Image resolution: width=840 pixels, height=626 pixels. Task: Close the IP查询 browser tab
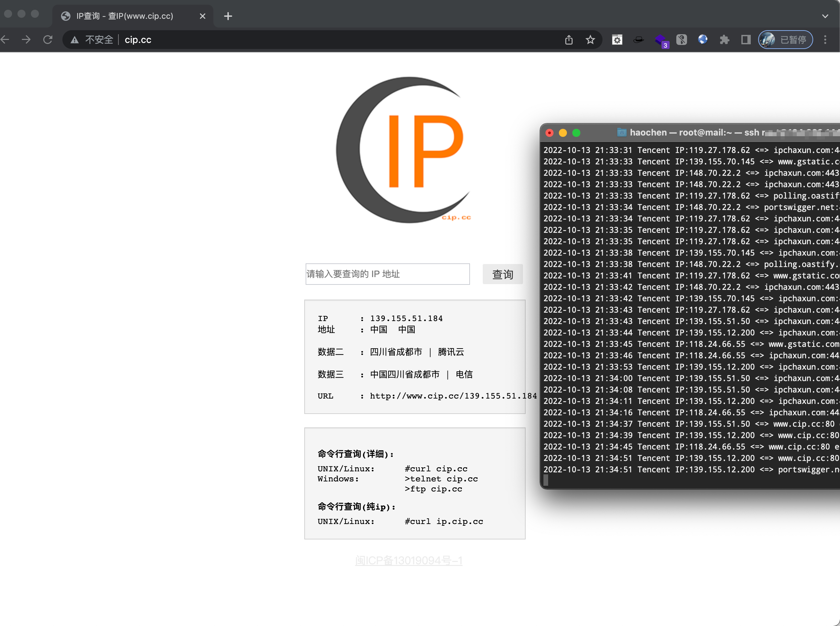(203, 16)
